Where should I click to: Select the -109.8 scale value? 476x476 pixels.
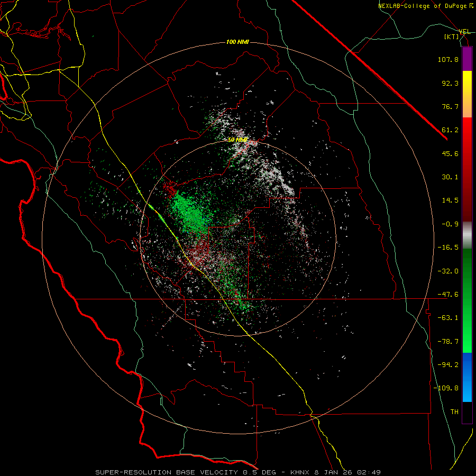(x=446, y=388)
